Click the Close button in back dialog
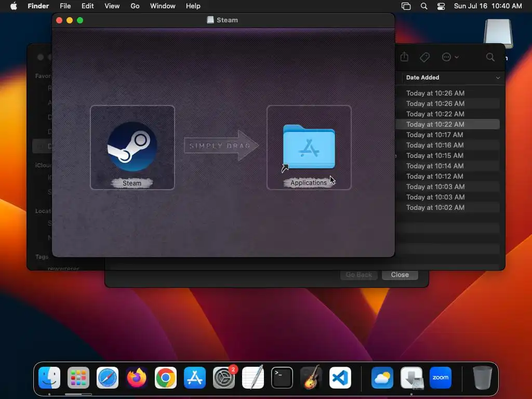532x399 pixels. [400, 275]
